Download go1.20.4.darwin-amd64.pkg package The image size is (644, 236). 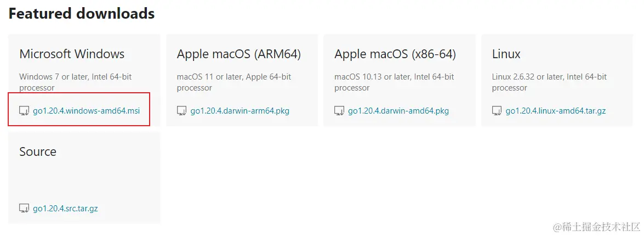pos(398,111)
